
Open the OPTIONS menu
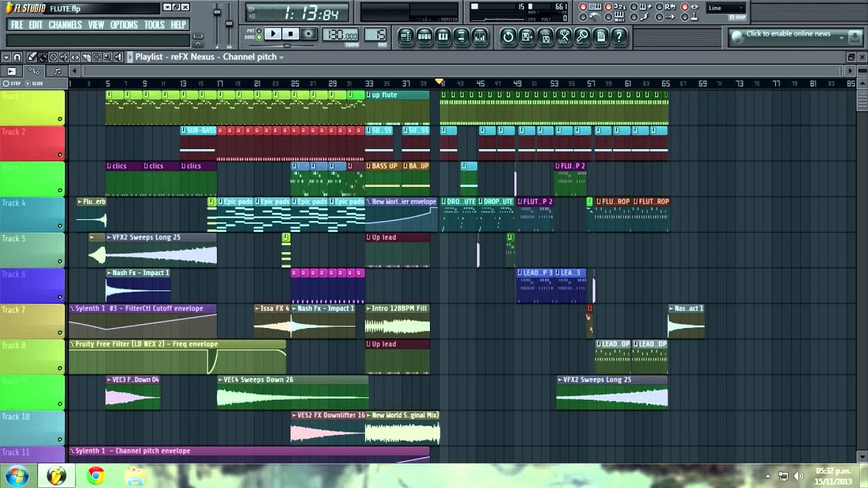(124, 25)
